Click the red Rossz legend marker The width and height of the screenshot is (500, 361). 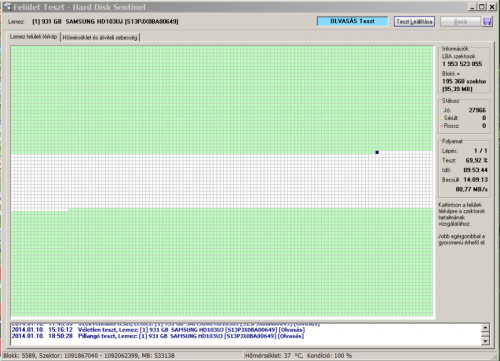[442, 126]
